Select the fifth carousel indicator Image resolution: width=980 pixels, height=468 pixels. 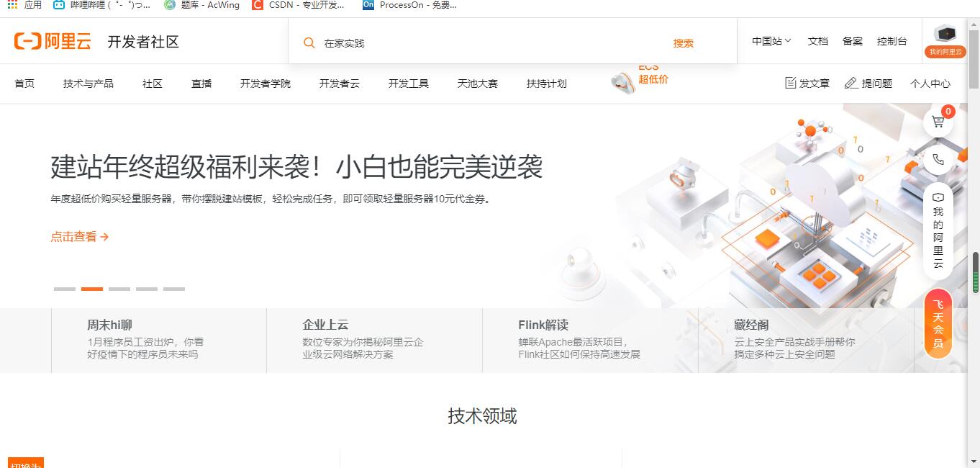point(174,289)
